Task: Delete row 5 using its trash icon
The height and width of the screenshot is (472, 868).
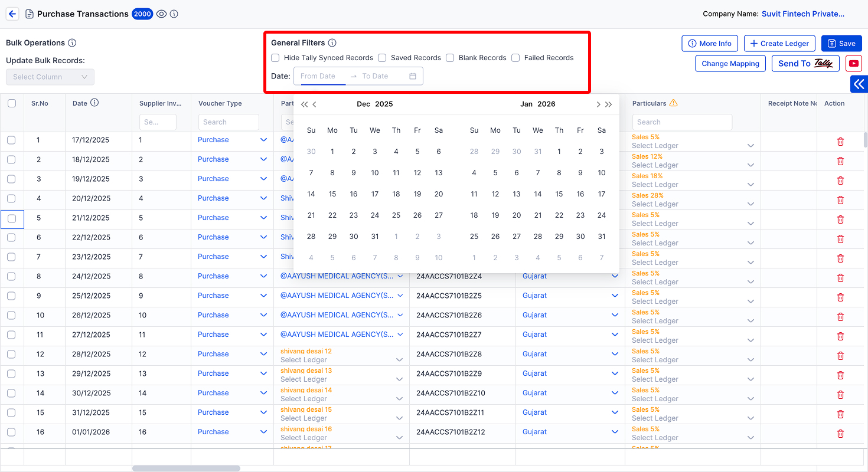Action: pyautogui.click(x=840, y=219)
